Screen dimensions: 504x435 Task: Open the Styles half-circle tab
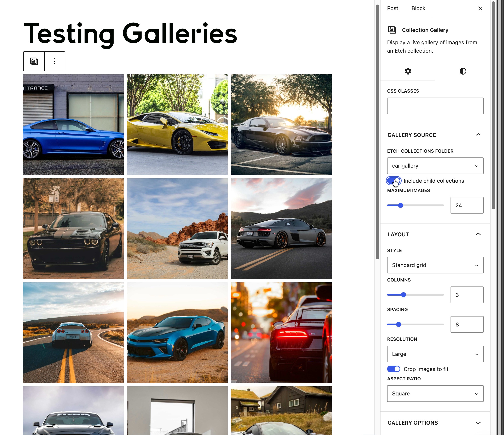(x=463, y=71)
